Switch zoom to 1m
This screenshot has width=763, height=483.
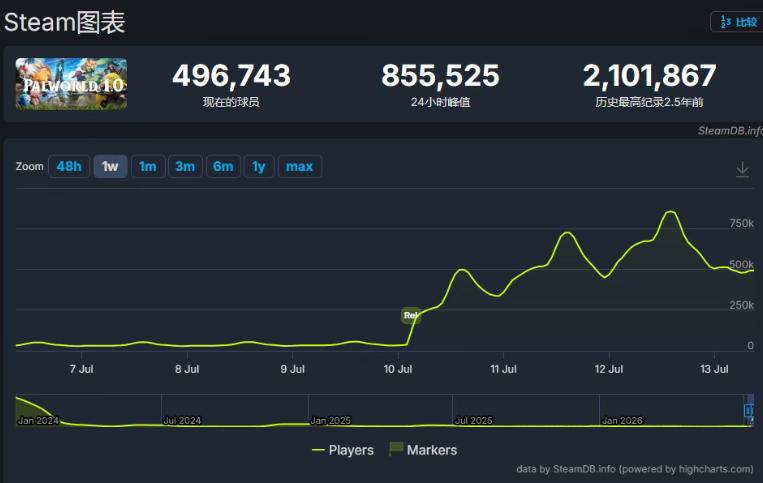pos(148,166)
